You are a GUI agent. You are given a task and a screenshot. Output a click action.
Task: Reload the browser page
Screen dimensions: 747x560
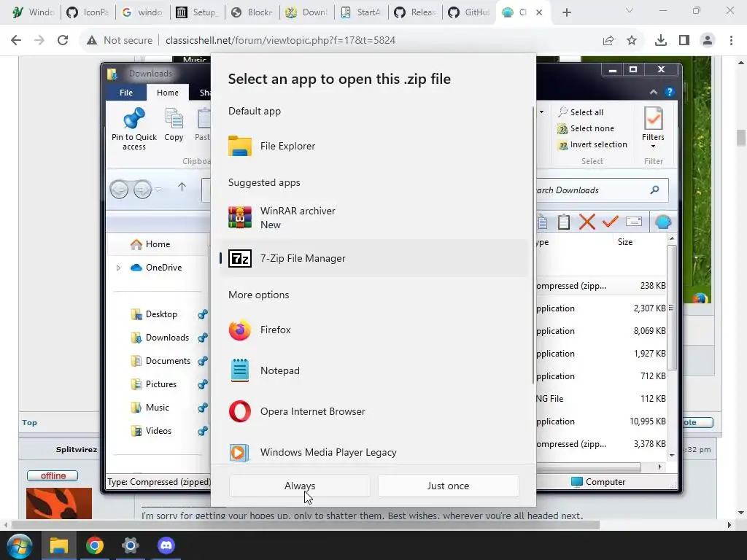click(x=63, y=41)
